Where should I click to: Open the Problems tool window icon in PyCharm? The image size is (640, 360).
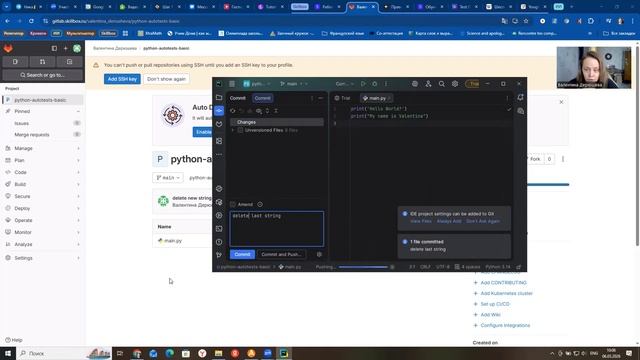point(219,242)
